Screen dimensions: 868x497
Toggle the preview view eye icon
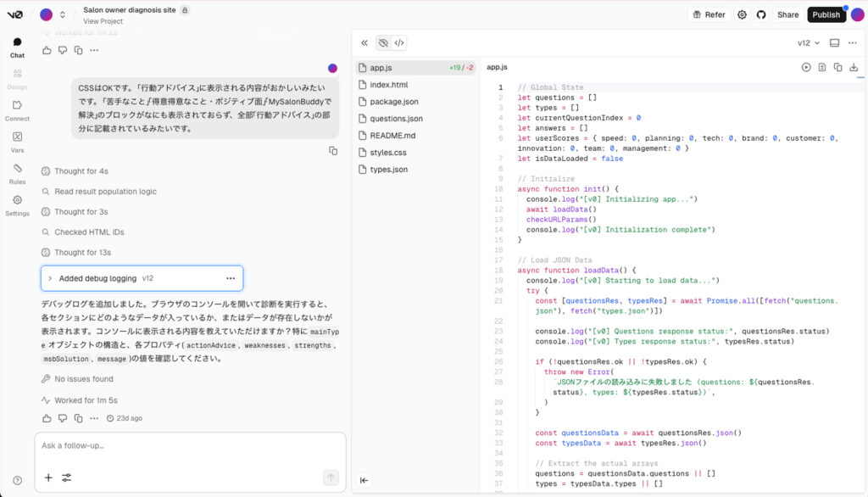point(383,43)
